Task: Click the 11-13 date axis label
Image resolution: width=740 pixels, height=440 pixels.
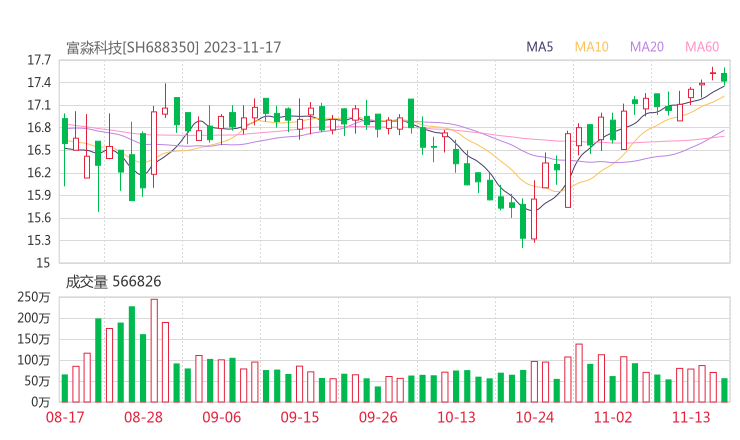Action: coord(691,417)
